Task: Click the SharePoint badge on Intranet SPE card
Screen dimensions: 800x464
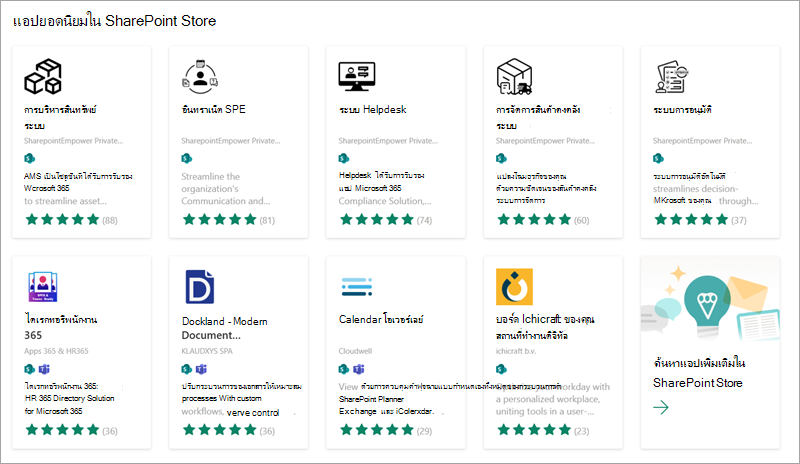Action: coord(187,158)
